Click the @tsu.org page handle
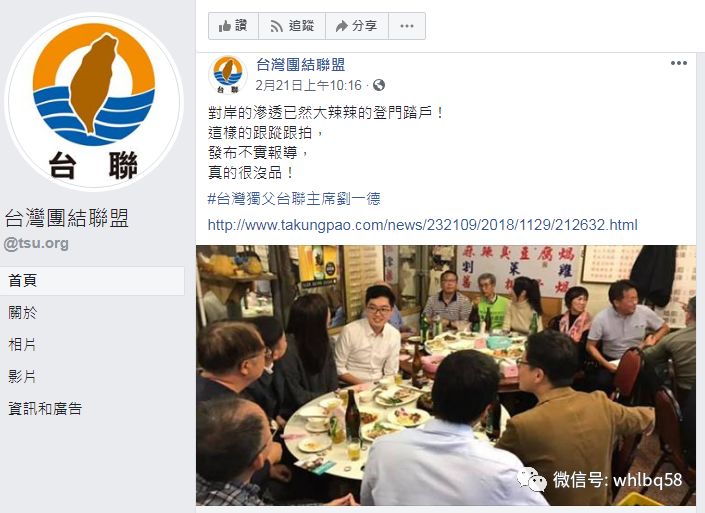This screenshot has width=705, height=513. coord(36,243)
